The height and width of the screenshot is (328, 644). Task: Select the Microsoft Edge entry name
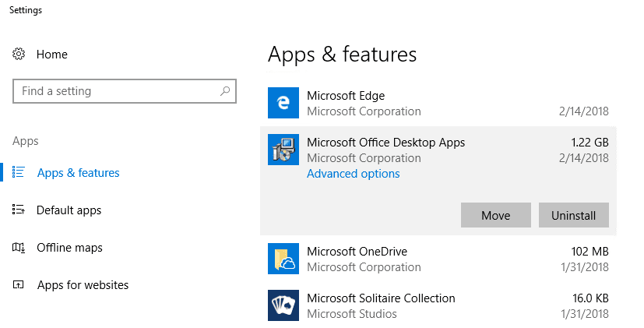(x=346, y=95)
